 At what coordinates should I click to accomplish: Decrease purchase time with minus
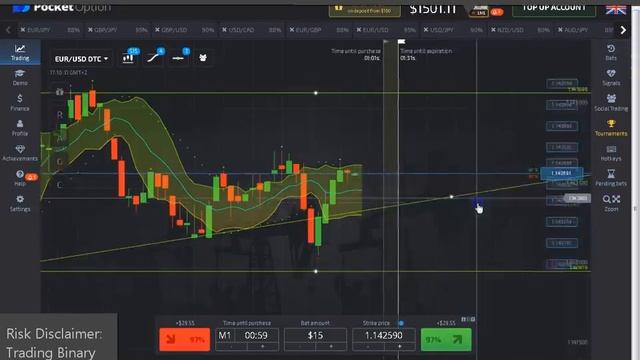pyautogui.click(x=231, y=347)
